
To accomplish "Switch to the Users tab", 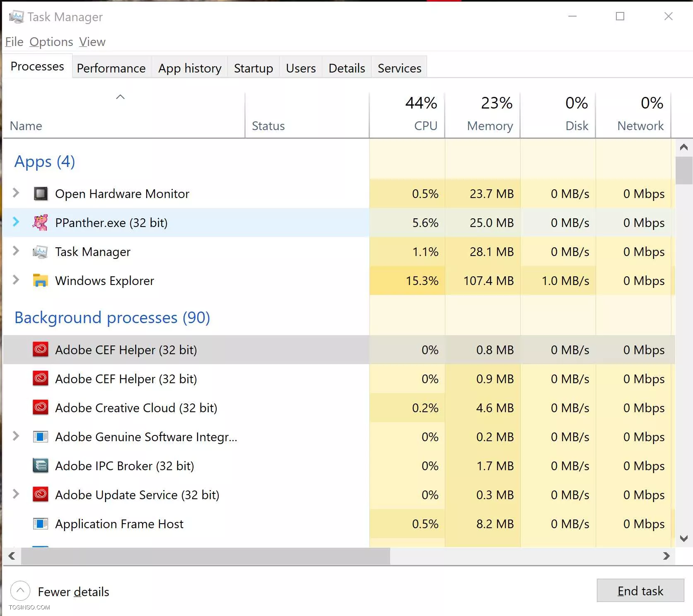I will (301, 68).
